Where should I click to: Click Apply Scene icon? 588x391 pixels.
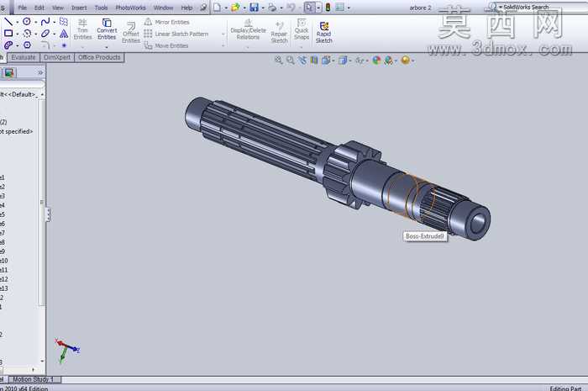pos(388,60)
